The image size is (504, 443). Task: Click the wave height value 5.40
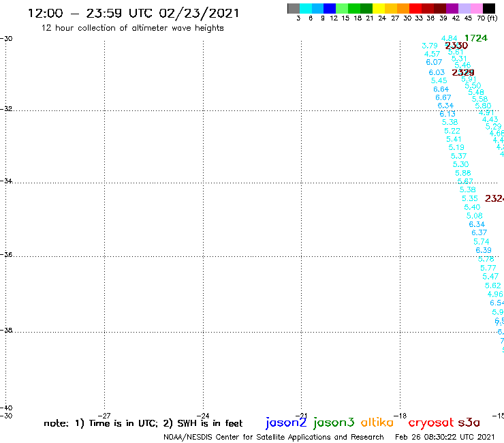point(472,207)
